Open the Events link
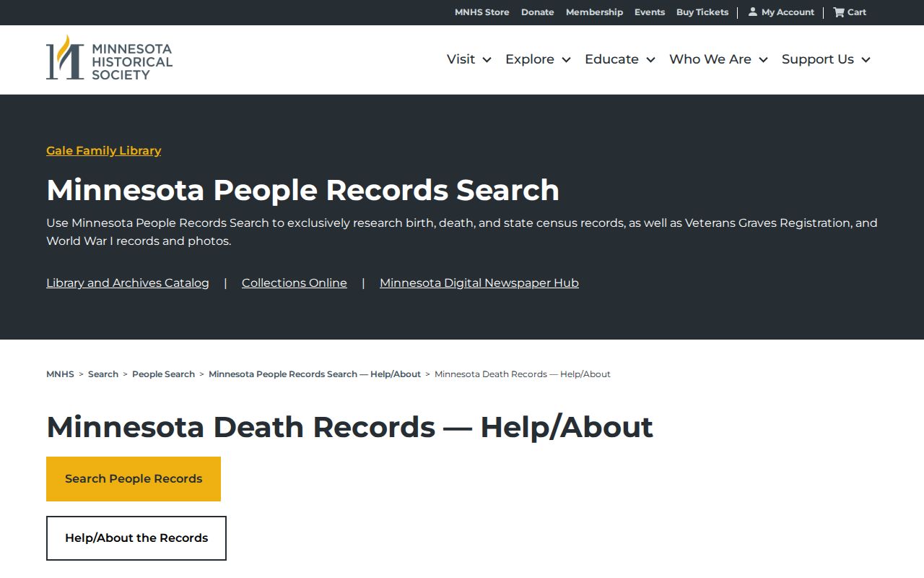The width and height of the screenshot is (924, 578). click(650, 12)
